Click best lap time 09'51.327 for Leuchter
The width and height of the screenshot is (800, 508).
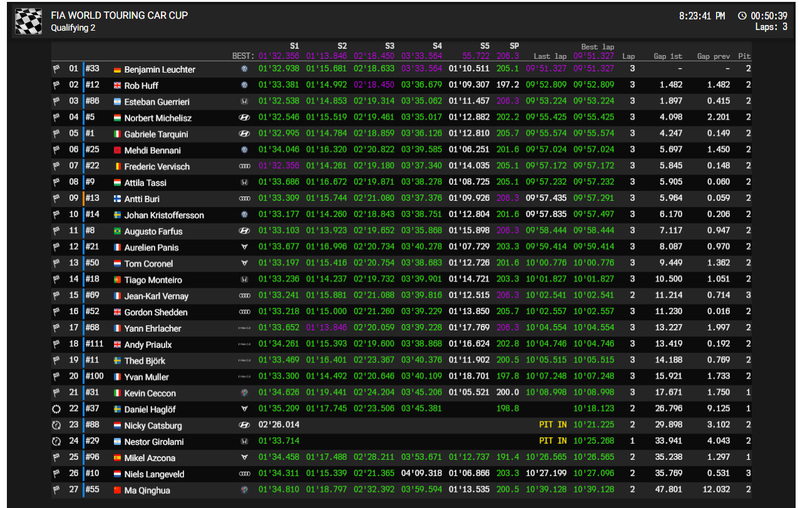(x=594, y=68)
